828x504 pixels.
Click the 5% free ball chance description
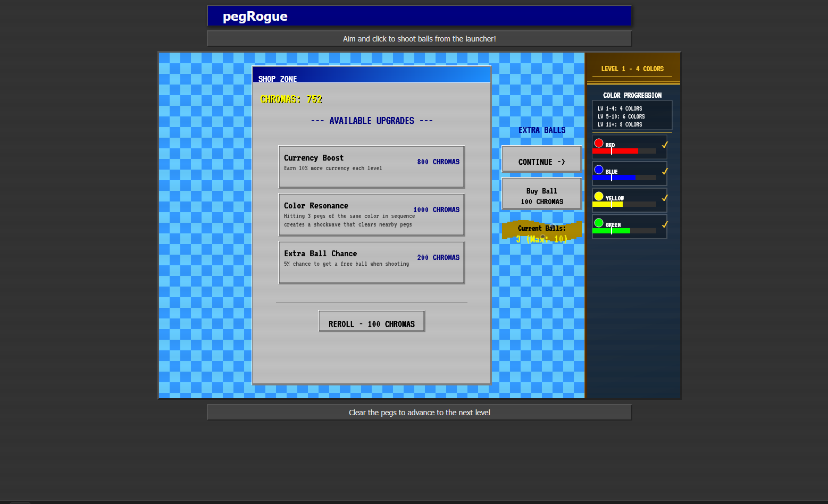(346, 264)
